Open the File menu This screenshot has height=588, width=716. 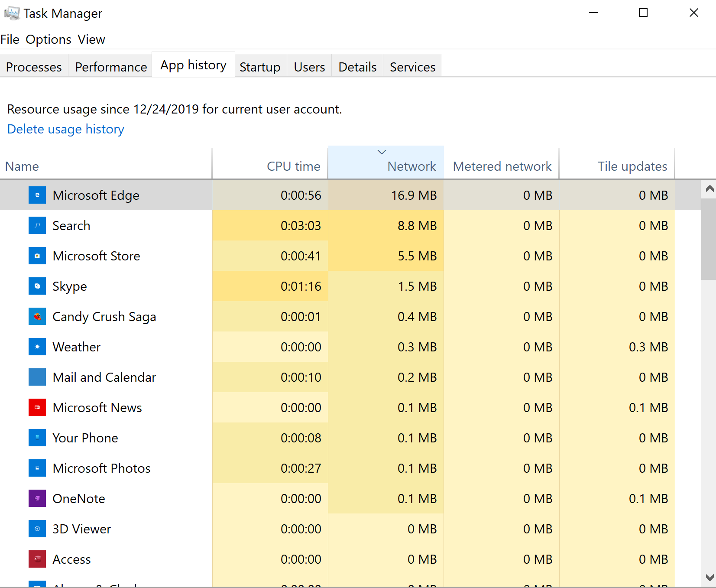tap(10, 39)
